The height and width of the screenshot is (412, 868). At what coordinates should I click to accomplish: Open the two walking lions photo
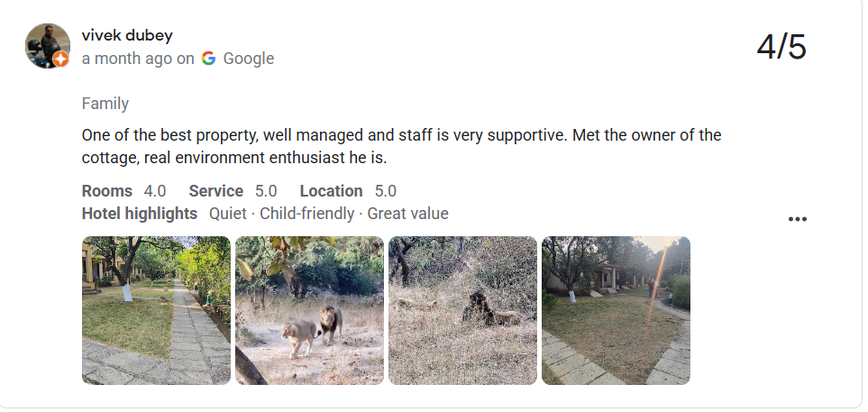tap(309, 311)
